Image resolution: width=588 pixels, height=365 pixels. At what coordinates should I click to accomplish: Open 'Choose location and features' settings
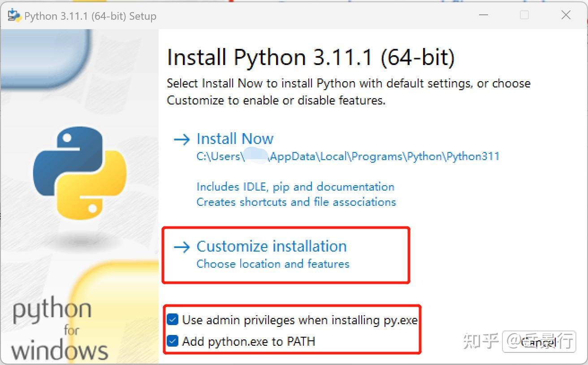[273, 264]
